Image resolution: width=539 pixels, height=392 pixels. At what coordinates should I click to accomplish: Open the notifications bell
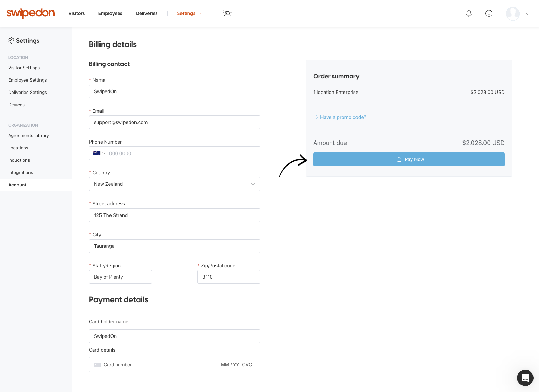click(x=469, y=13)
